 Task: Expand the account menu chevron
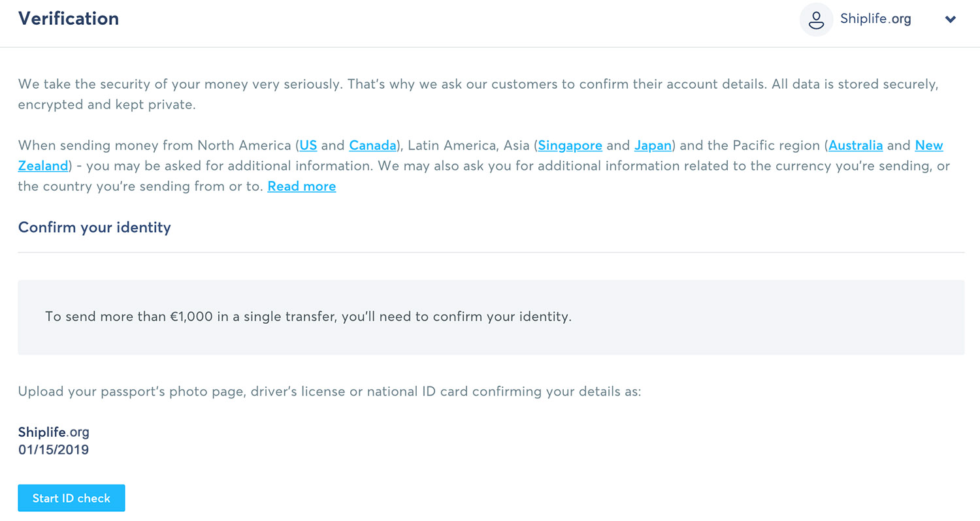coord(951,20)
